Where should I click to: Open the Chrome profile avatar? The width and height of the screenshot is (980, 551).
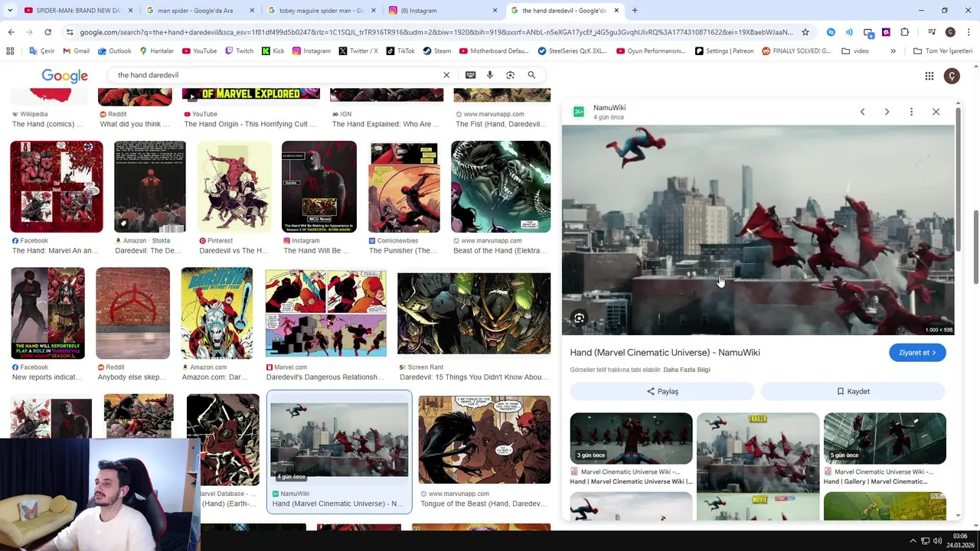point(950,32)
